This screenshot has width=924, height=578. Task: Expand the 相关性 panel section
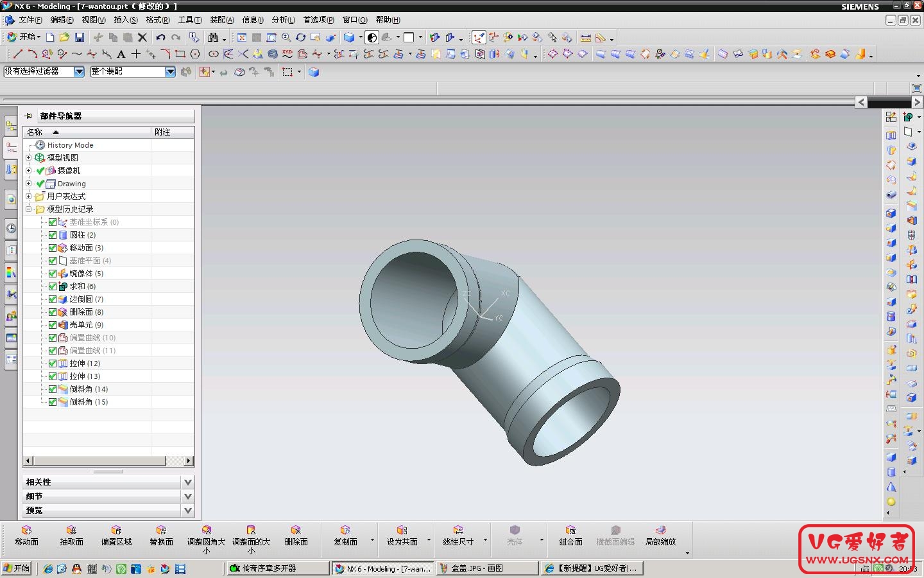point(188,482)
